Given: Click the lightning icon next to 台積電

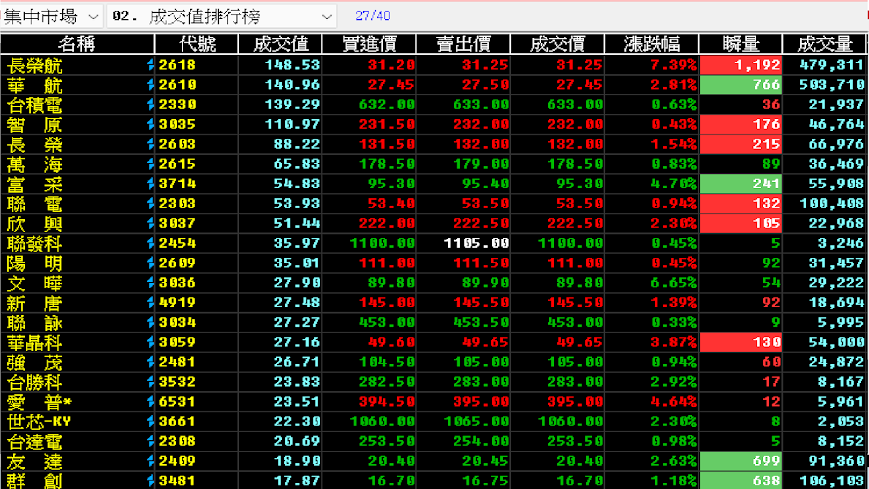Looking at the screenshot, I should coord(150,104).
